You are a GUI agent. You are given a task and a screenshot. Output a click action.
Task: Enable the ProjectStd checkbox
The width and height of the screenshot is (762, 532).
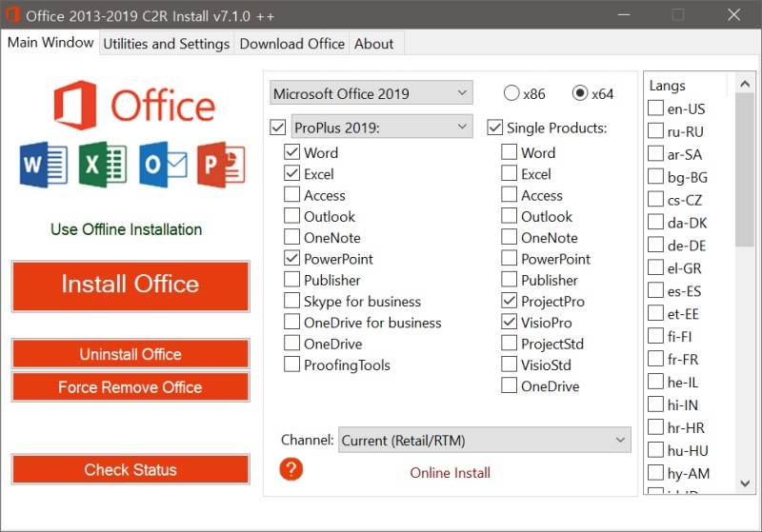(509, 344)
